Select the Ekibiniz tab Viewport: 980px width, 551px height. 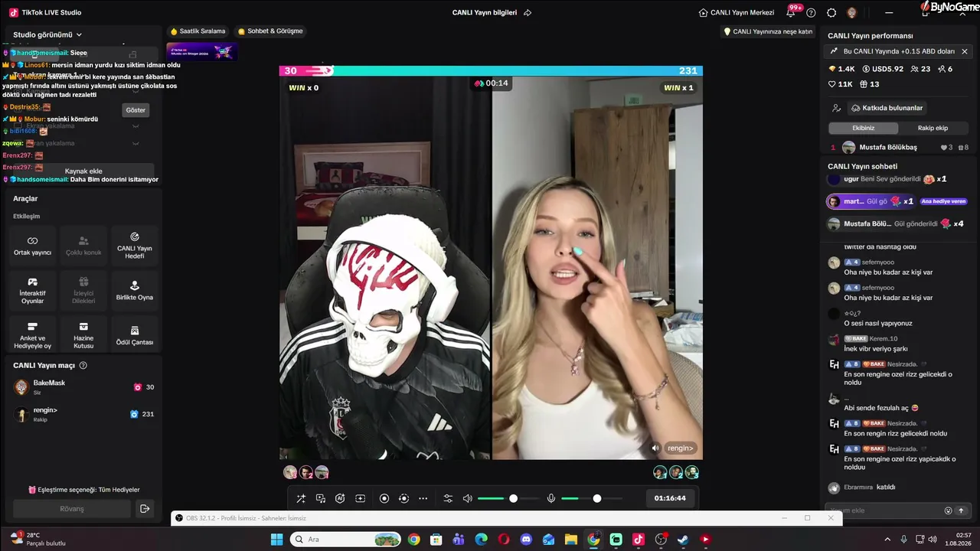click(863, 128)
